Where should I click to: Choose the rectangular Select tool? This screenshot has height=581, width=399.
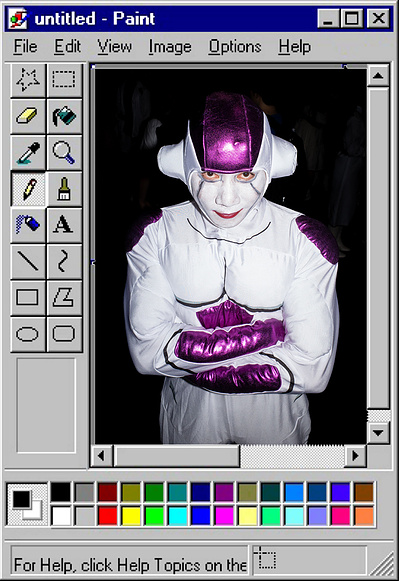[x=64, y=80]
